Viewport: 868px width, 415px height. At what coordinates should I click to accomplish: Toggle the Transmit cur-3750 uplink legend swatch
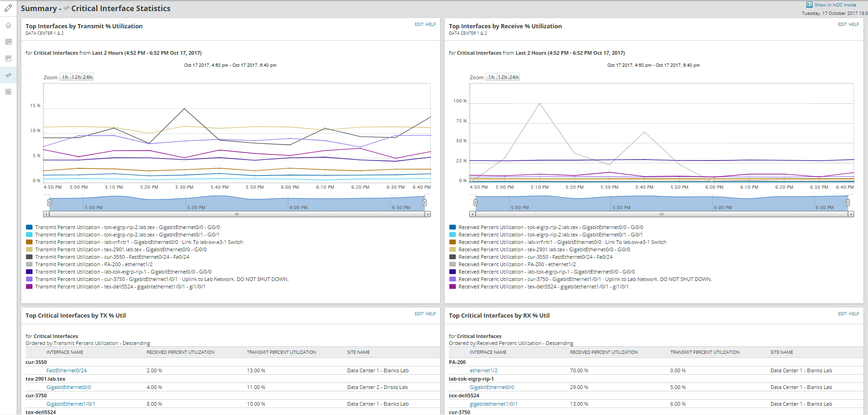tap(29, 279)
